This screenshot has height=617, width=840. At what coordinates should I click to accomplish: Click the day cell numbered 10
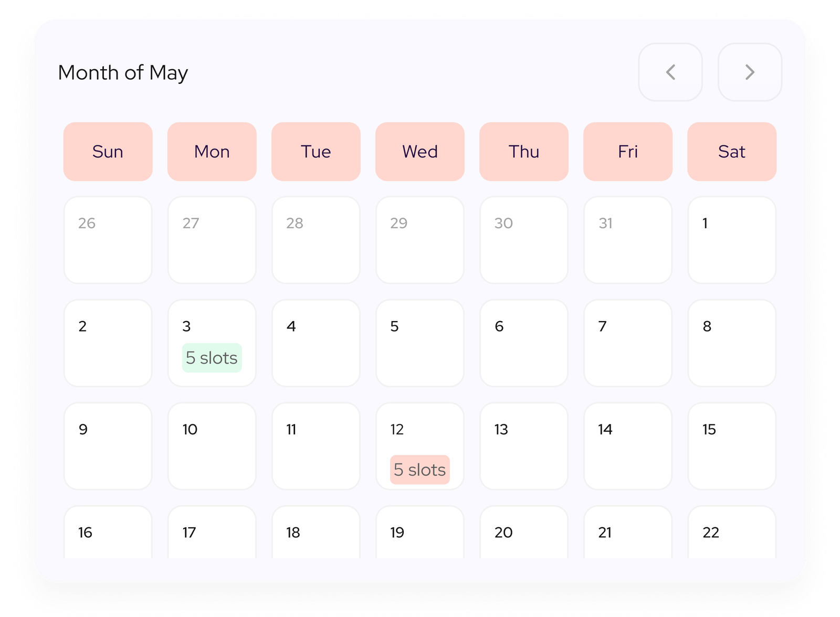pos(212,446)
